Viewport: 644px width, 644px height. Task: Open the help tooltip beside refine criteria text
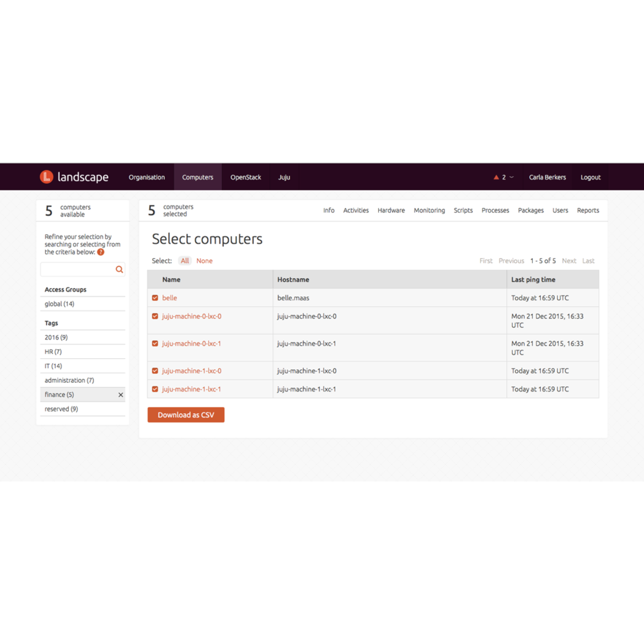[x=101, y=252]
